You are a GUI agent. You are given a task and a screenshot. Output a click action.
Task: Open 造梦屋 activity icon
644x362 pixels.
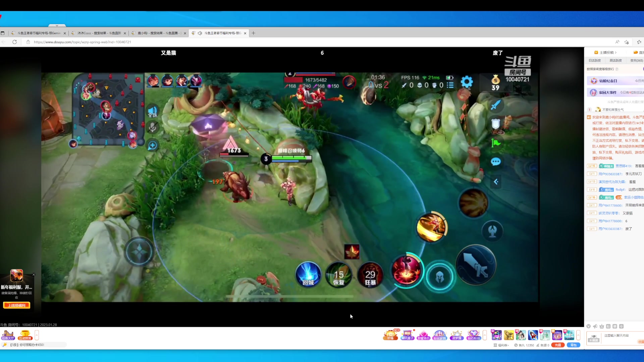click(x=457, y=335)
